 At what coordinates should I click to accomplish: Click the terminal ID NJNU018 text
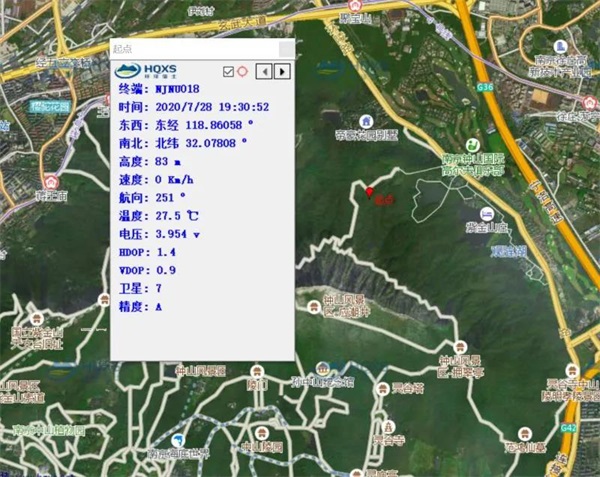click(x=177, y=89)
